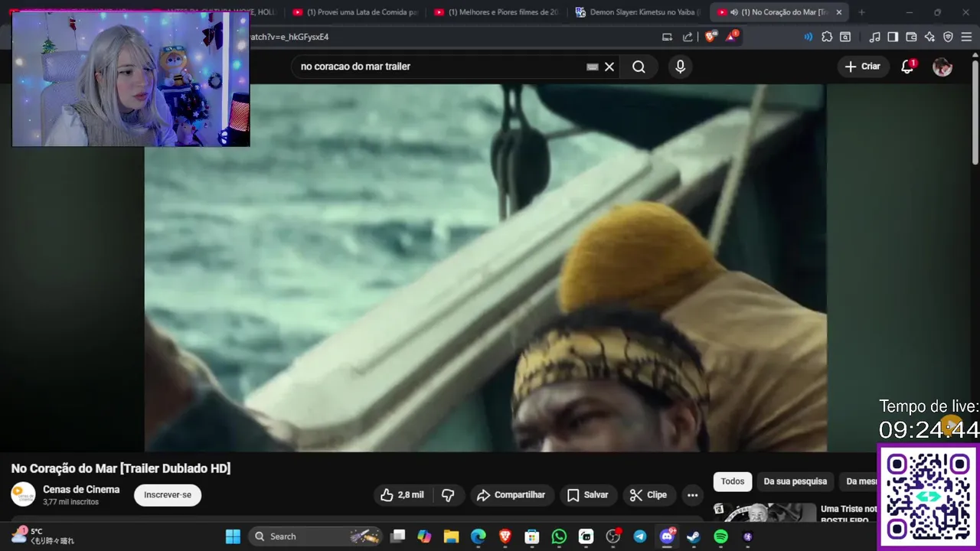Click the video player area
980x551 pixels.
click(x=485, y=268)
